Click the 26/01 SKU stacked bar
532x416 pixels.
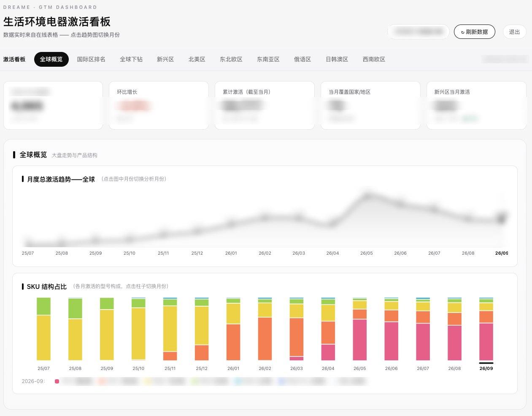click(233, 329)
